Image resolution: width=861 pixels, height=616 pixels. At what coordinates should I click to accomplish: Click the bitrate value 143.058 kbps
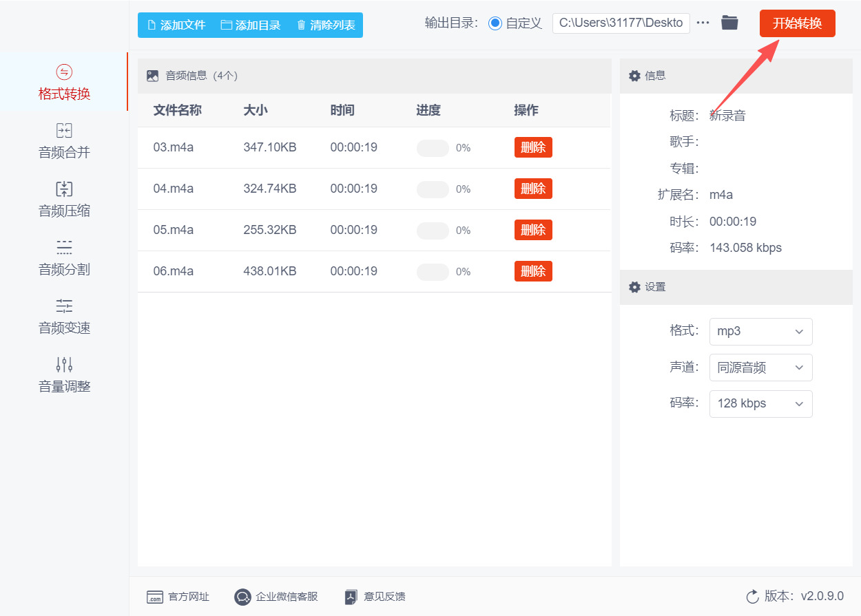pyautogui.click(x=746, y=248)
